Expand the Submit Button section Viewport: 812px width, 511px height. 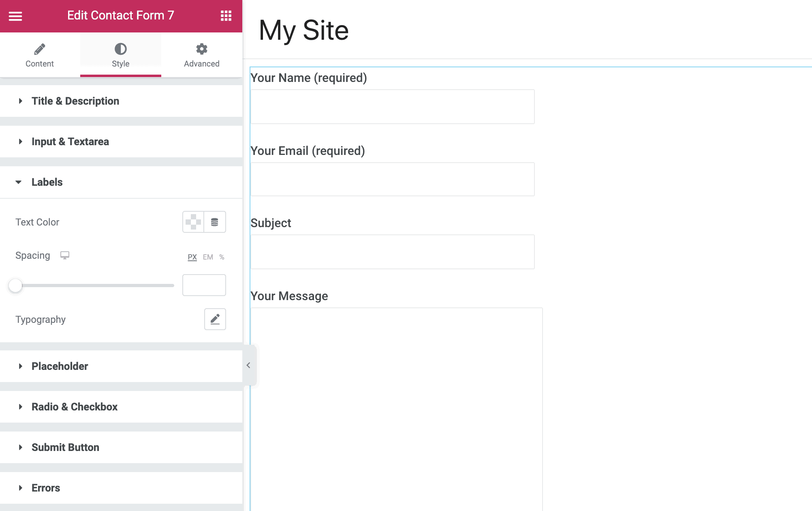point(65,447)
